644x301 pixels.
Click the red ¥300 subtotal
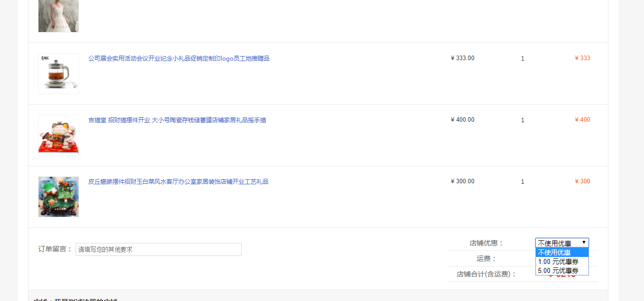(x=582, y=181)
